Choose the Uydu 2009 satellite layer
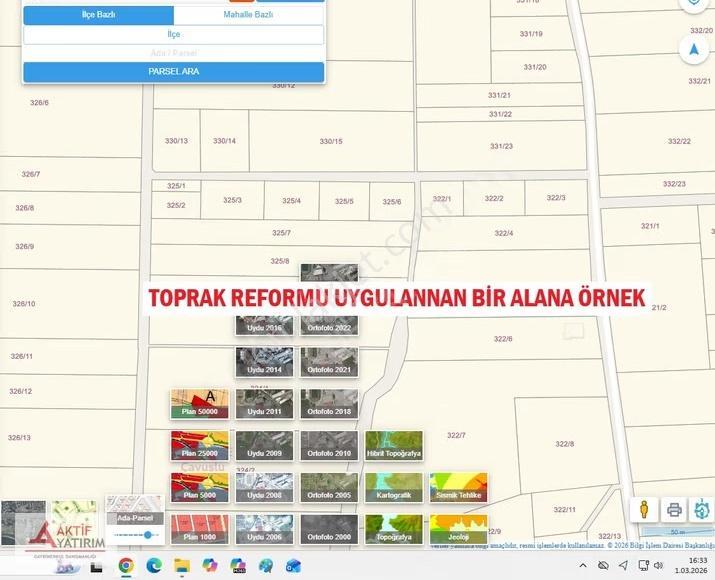This screenshot has height=580, width=715. pos(264,446)
